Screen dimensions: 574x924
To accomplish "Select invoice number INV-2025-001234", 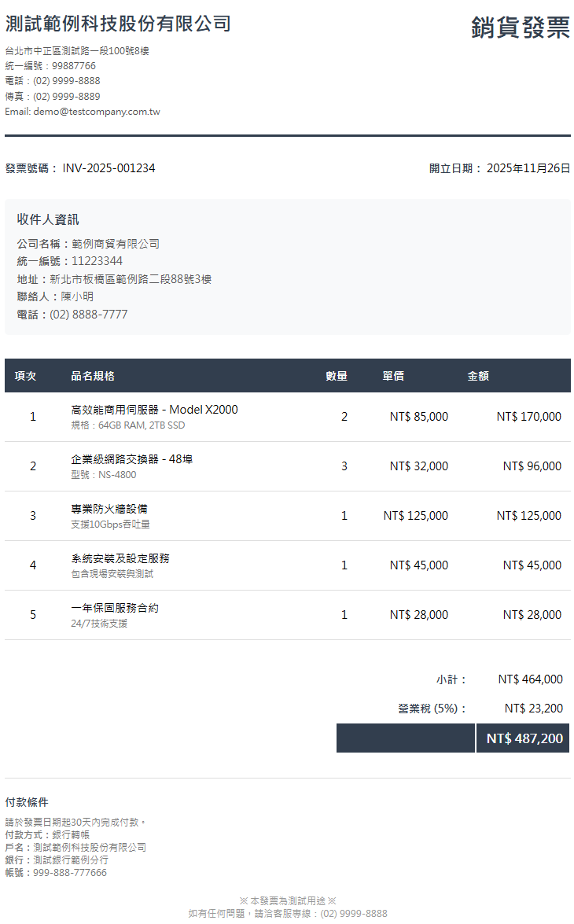I will pos(109,168).
